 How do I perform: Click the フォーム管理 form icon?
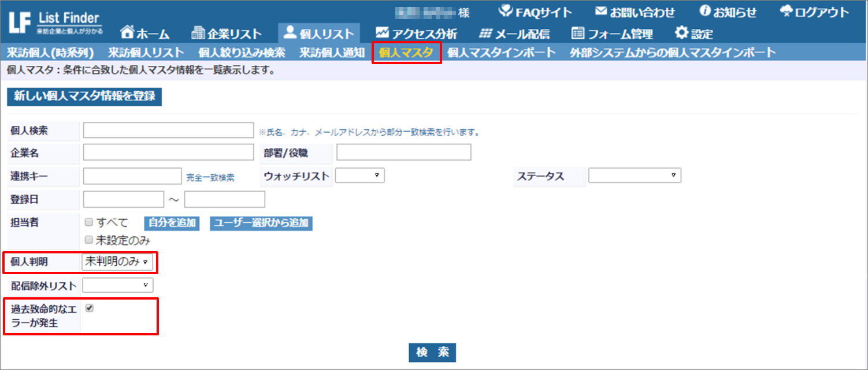pyautogui.click(x=577, y=33)
